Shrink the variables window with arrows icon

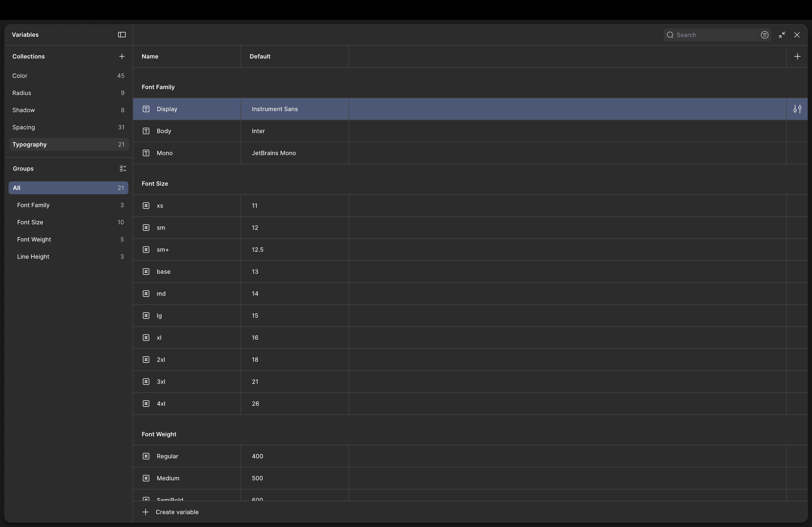coord(782,35)
